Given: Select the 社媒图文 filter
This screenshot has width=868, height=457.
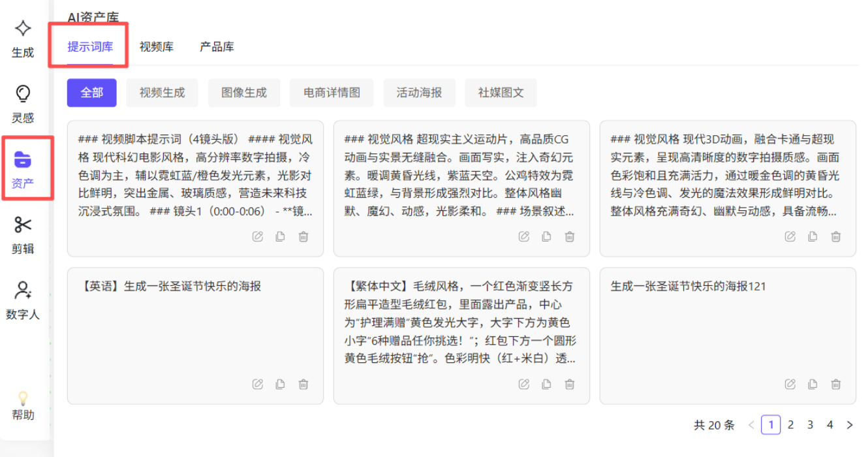Looking at the screenshot, I should (501, 93).
